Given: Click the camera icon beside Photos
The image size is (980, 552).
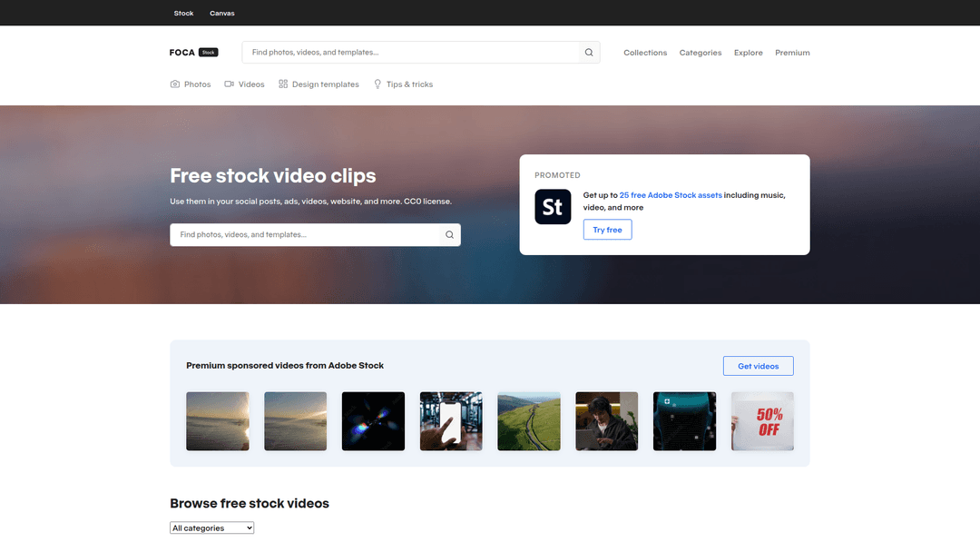Looking at the screenshot, I should [x=175, y=84].
